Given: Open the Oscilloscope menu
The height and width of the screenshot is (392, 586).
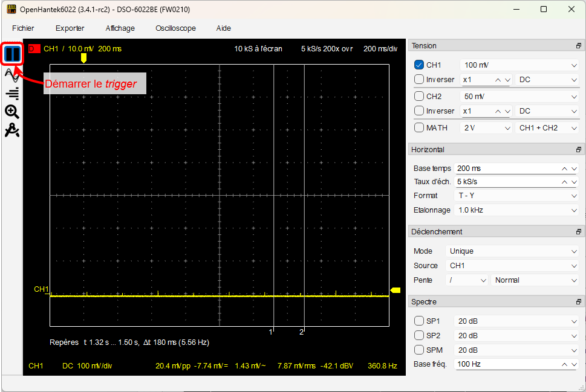Looking at the screenshot, I should coord(175,28).
